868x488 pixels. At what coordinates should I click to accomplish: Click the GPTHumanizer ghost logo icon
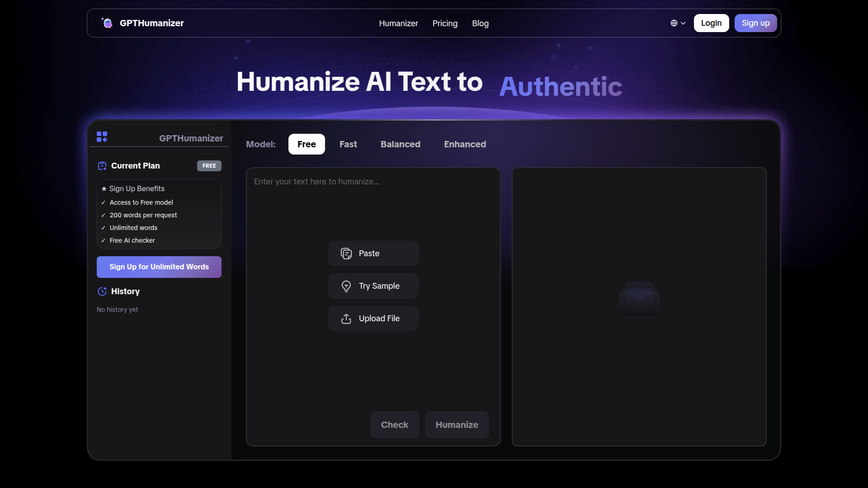click(x=107, y=23)
